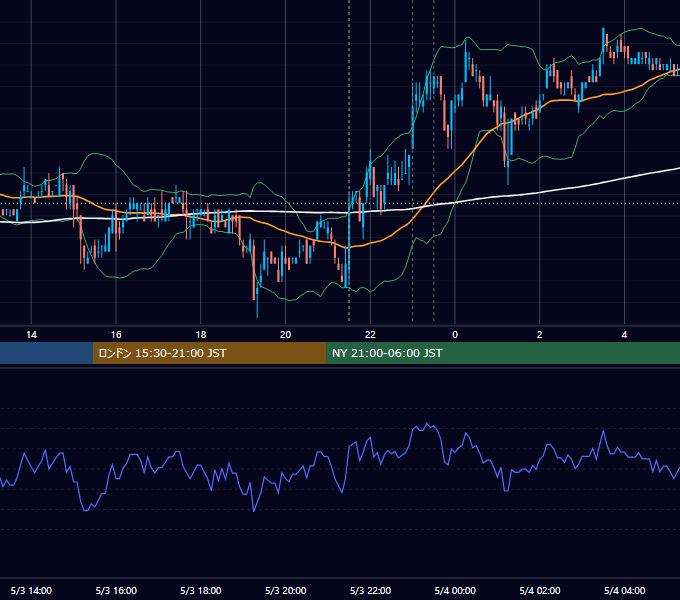Click the hour label 0 on the price chart axis

pos(455,335)
